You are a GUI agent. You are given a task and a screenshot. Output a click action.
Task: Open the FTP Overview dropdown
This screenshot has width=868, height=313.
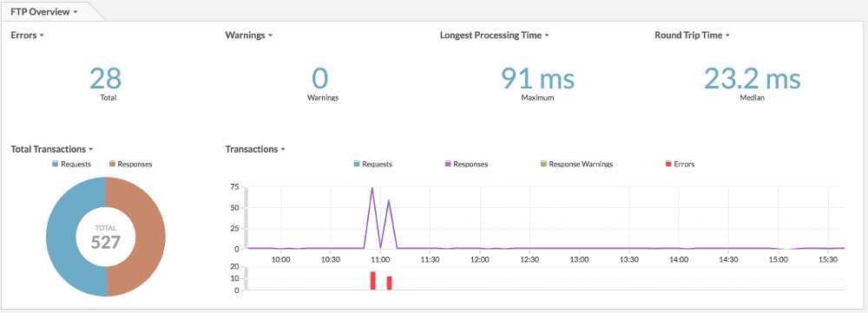pyautogui.click(x=44, y=11)
